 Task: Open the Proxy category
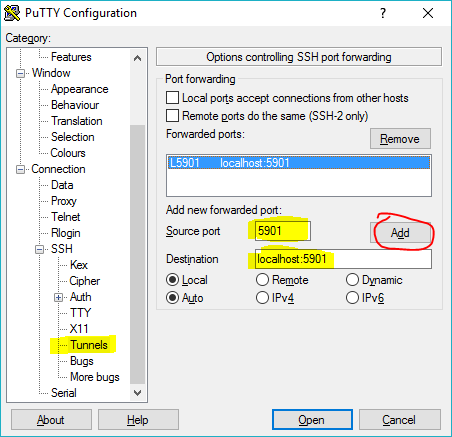point(64,201)
